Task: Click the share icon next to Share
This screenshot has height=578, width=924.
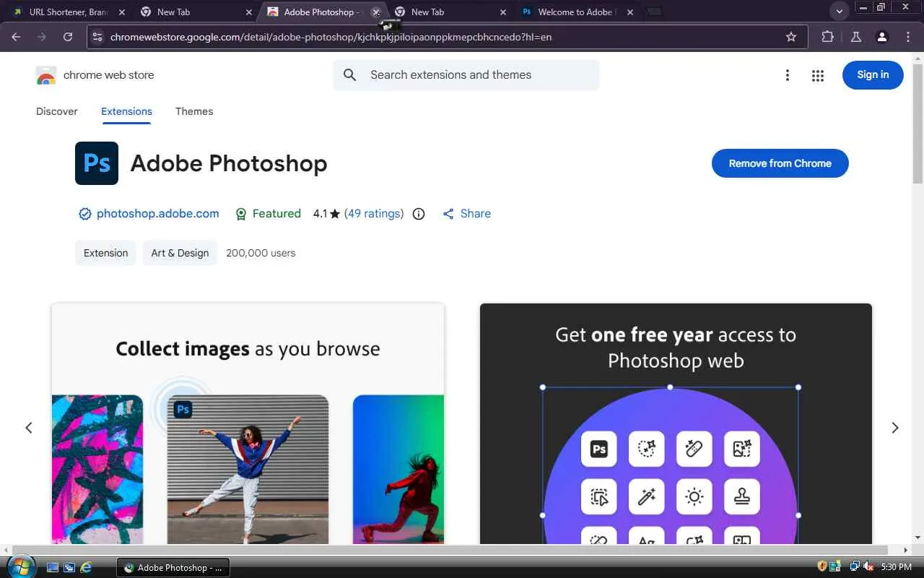Action: pyautogui.click(x=448, y=214)
